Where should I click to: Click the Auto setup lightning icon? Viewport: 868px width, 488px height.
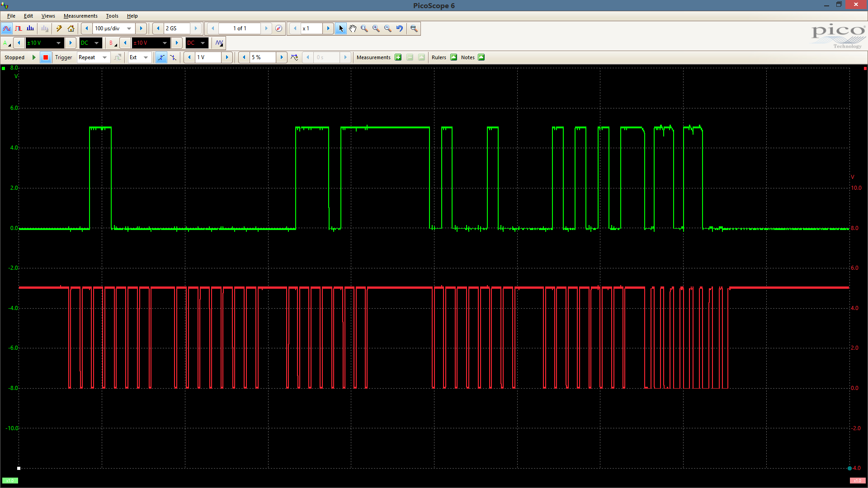point(59,28)
